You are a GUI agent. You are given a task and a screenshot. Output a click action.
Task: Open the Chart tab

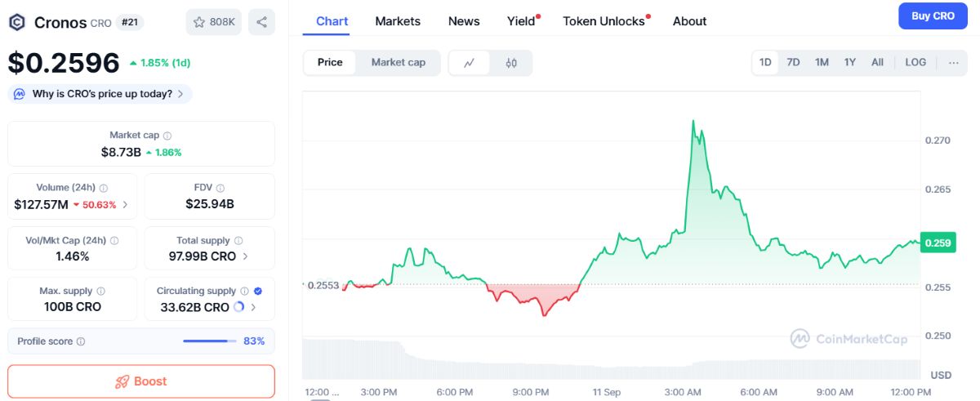pyautogui.click(x=332, y=20)
